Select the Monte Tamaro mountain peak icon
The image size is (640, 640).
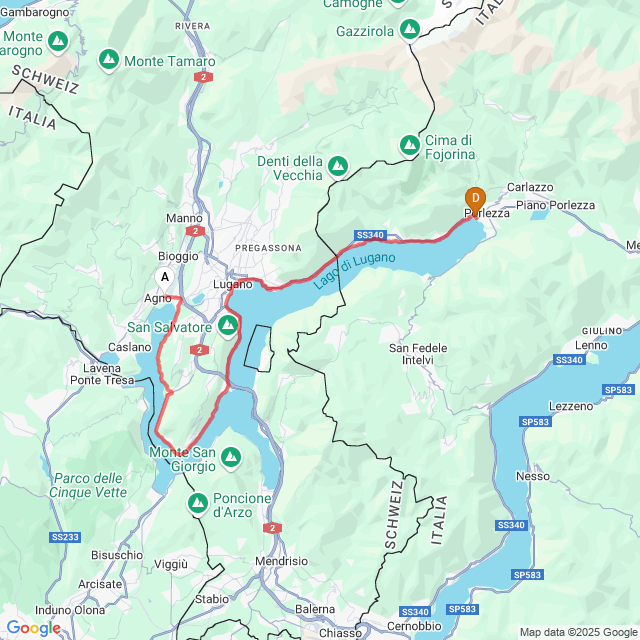point(109,60)
